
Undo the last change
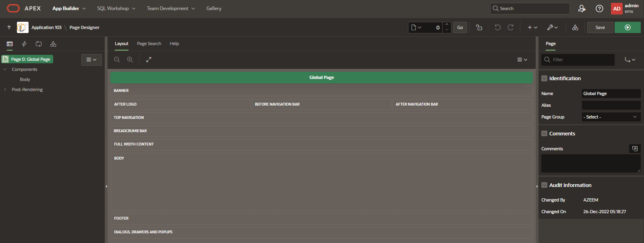[498, 27]
